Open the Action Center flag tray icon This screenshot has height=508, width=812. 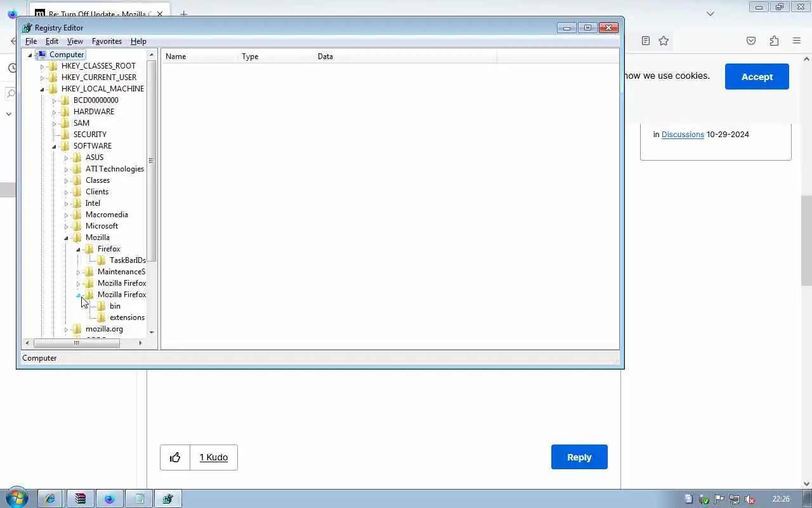click(x=719, y=499)
